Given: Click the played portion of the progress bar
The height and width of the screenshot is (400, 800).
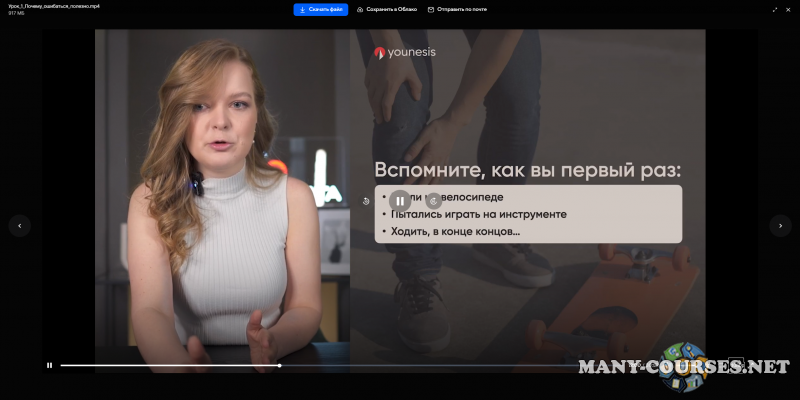Looking at the screenshot, I should 170,365.
